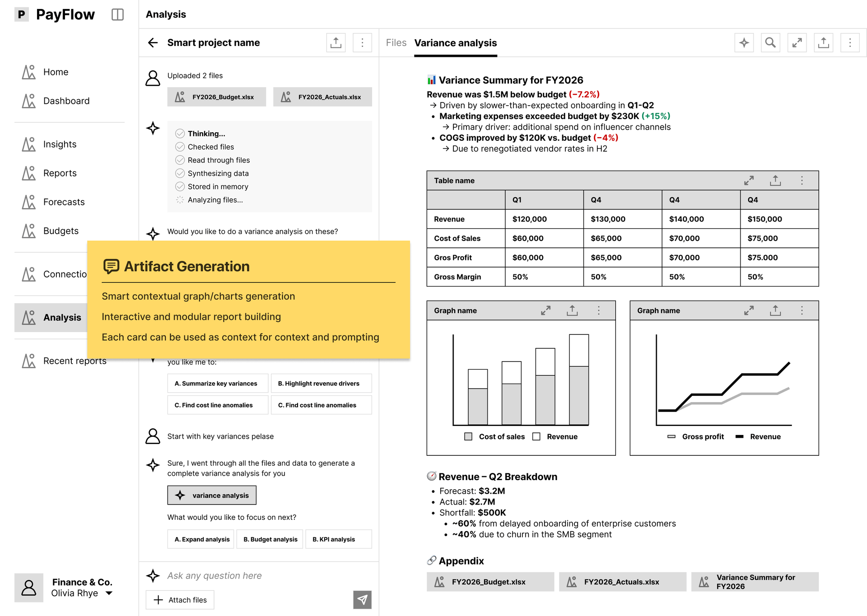Open Variance analysis panel kebab menu
The image size is (867, 616).
(850, 43)
